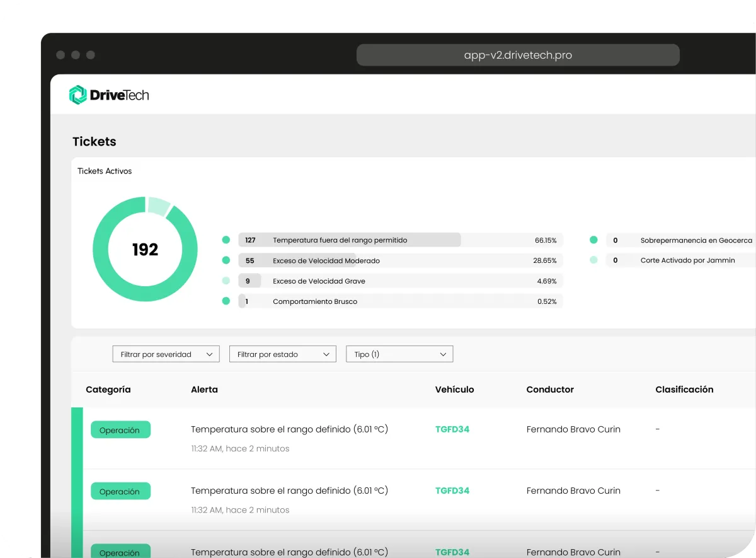Image resolution: width=756 pixels, height=558 pixels.
Task: Click the Conductor column header
Action: click(550, 390)
